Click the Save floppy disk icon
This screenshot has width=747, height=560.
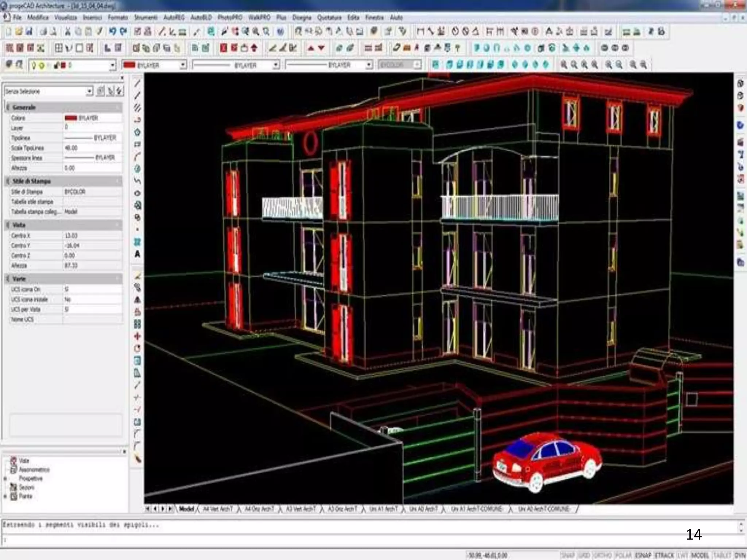(29, 32)
